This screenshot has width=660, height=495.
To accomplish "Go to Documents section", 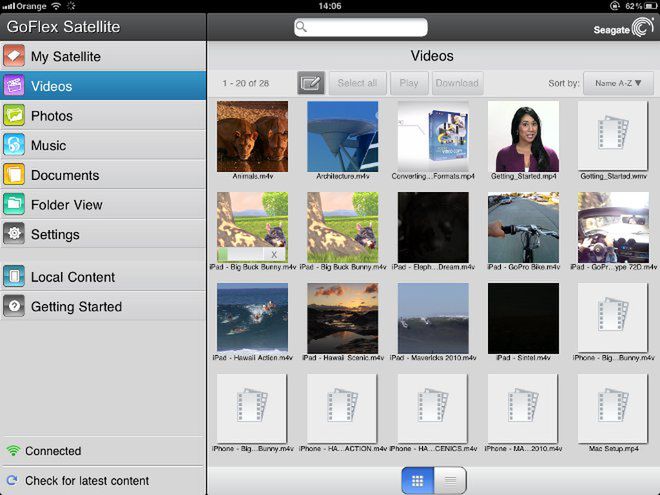I will (x=103, y=175).
